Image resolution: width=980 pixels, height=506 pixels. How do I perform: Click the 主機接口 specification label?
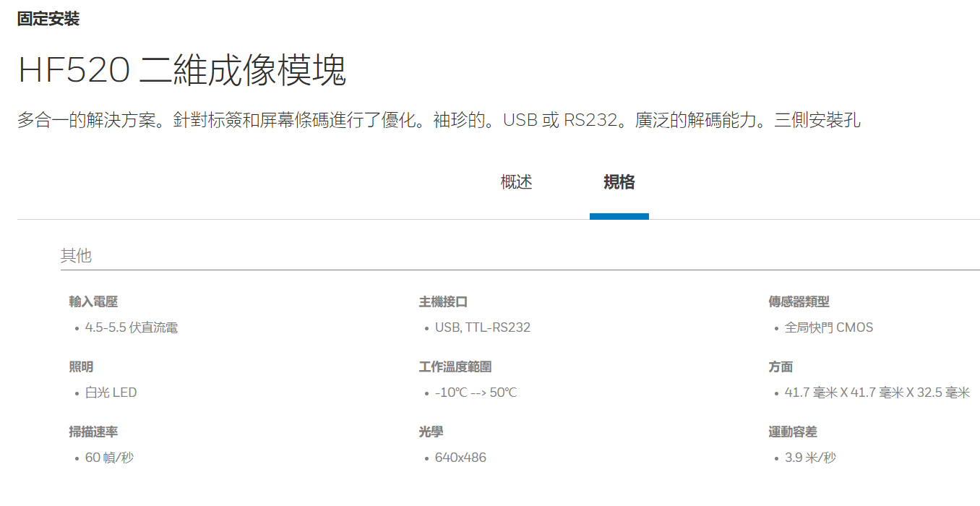coord(443,301)
